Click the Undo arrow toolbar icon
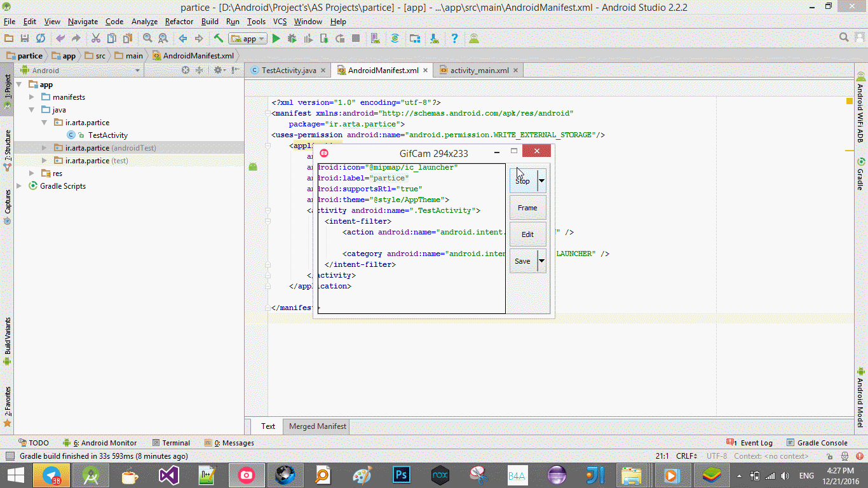 click(x=60, y=39)
